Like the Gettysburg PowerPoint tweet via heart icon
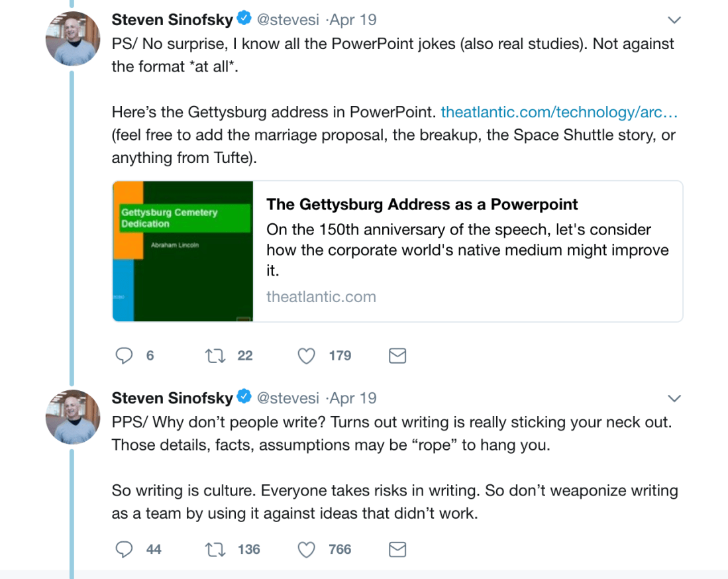The image size is (728, 579). click(306, 356)
